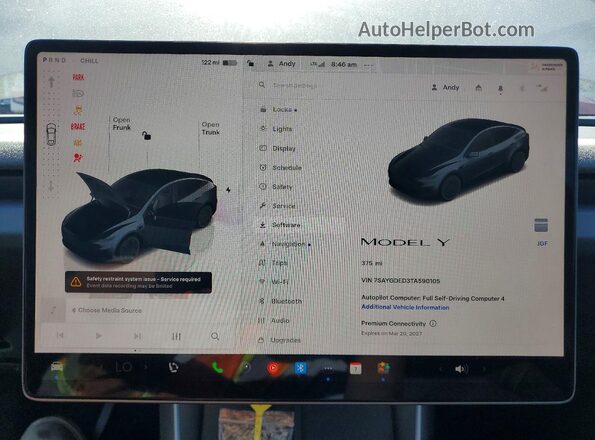The image size is (595, 440).
Task: Tap the next track button
Action: pyautogui.click(x=137, y=336)
